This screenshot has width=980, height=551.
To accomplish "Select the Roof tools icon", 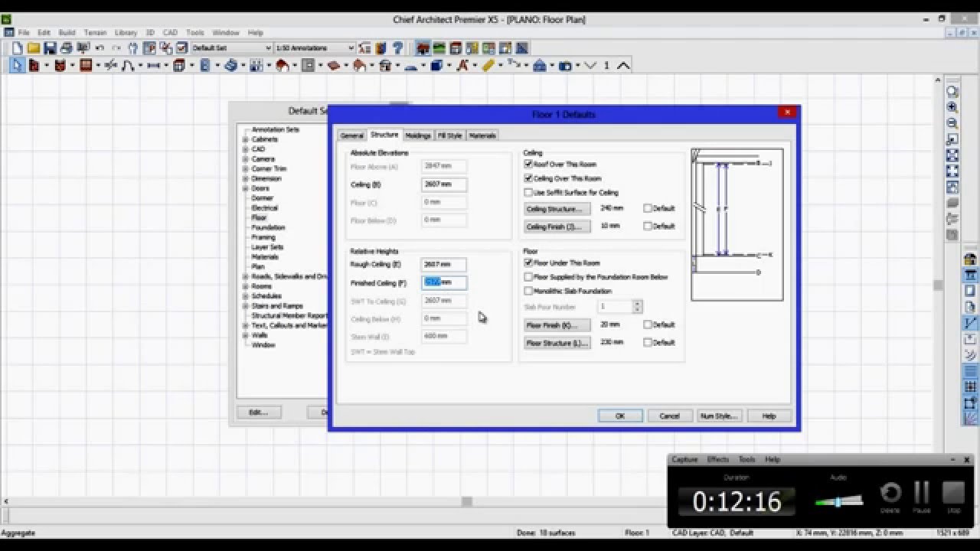I will tap(282, 66).
